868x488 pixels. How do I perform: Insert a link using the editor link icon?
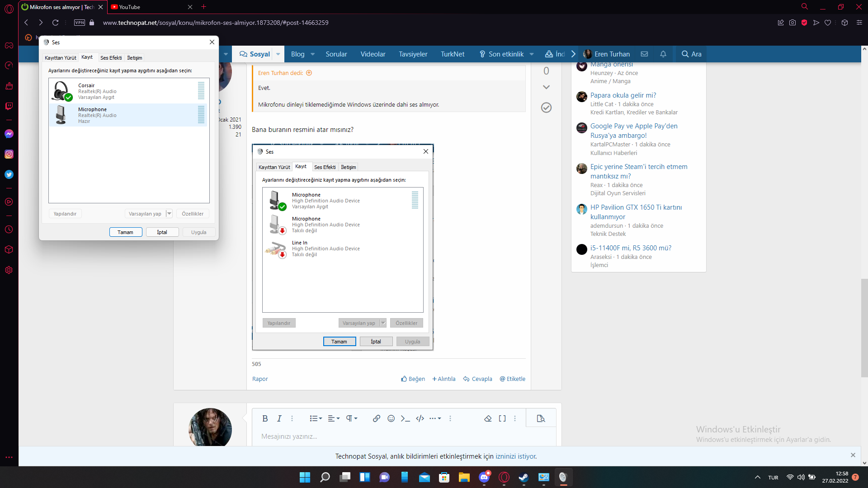coord(376,418)
